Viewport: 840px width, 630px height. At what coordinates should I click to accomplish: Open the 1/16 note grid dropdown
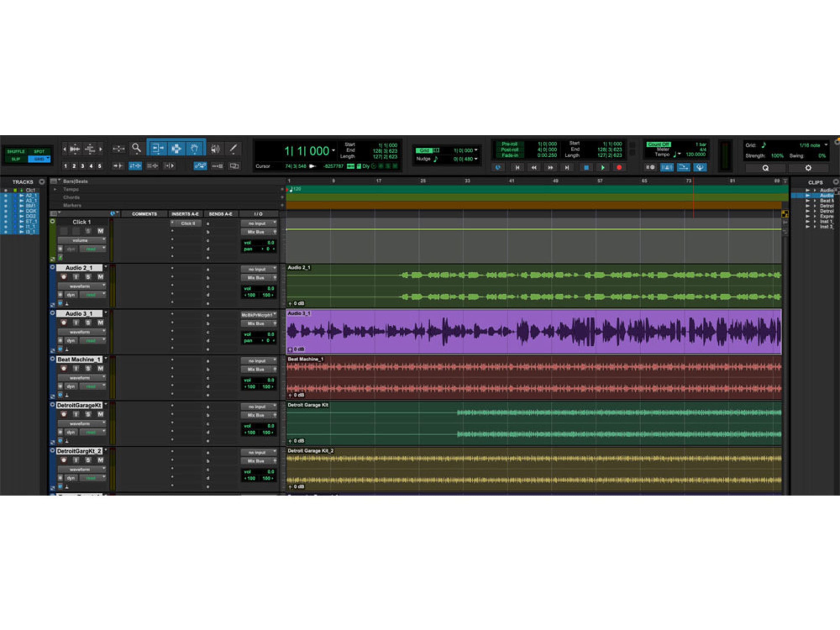(x=826, y=145)
